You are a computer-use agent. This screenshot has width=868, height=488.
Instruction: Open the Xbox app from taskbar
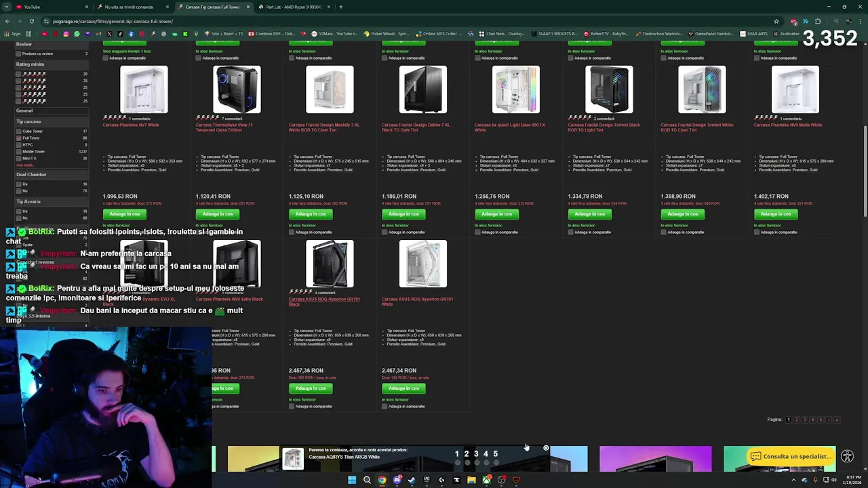tap(486, 480)
